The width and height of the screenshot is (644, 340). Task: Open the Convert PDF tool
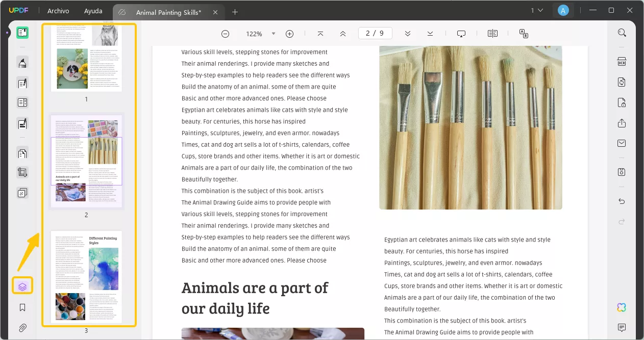(x=622, y=82)
